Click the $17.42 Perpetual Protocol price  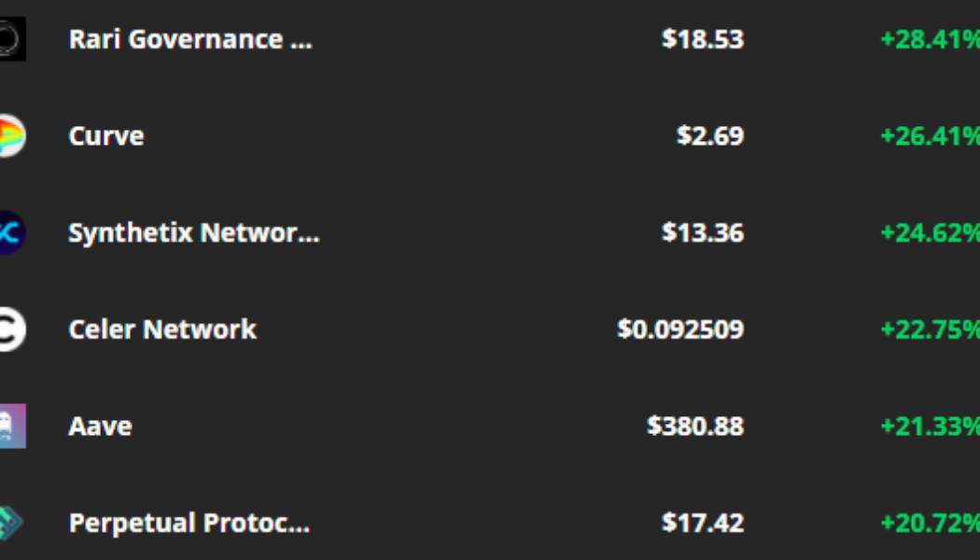[x=703, y=523]
